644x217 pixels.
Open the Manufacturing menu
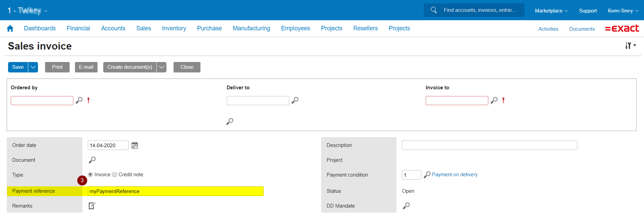(251, 28)
